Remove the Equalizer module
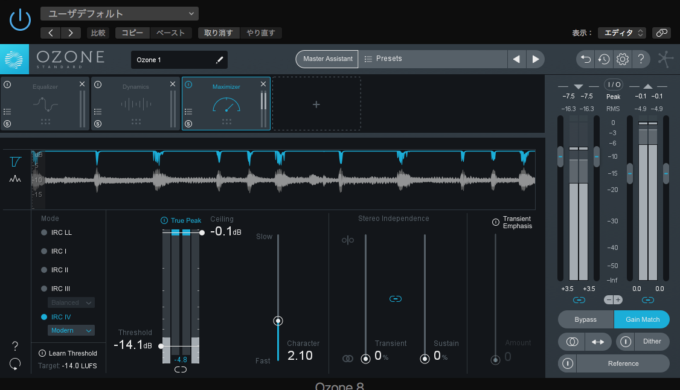 pyautogui.click(x=82, y=84)
